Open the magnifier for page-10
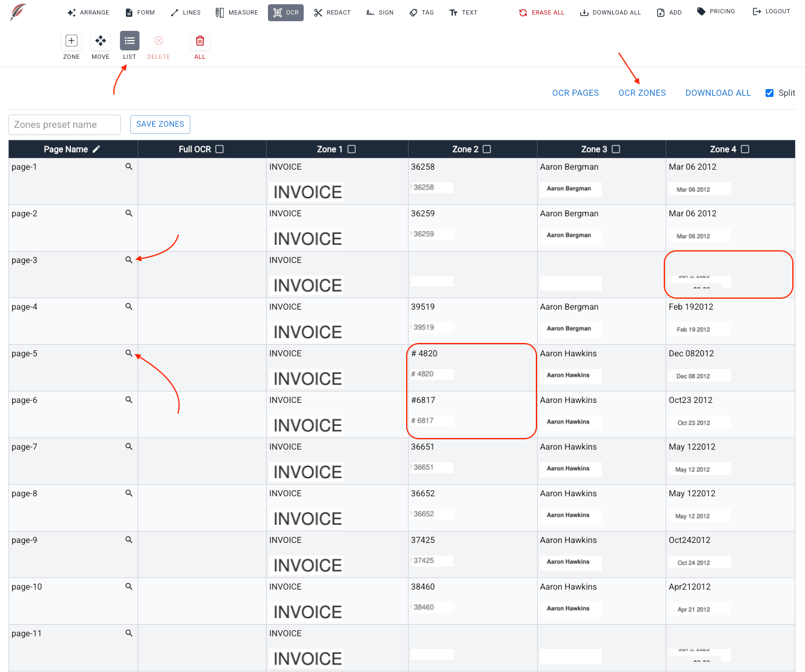 point(129,587)
